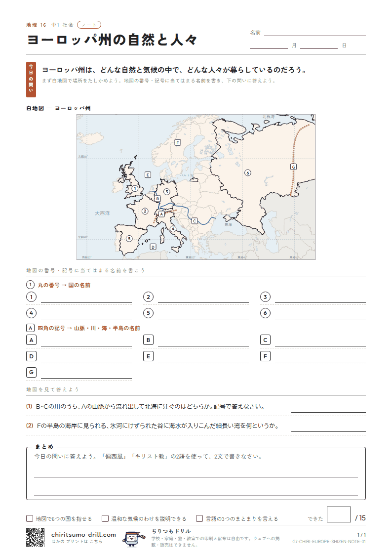Click square marker A on the Alps

[x=161, y=214]
